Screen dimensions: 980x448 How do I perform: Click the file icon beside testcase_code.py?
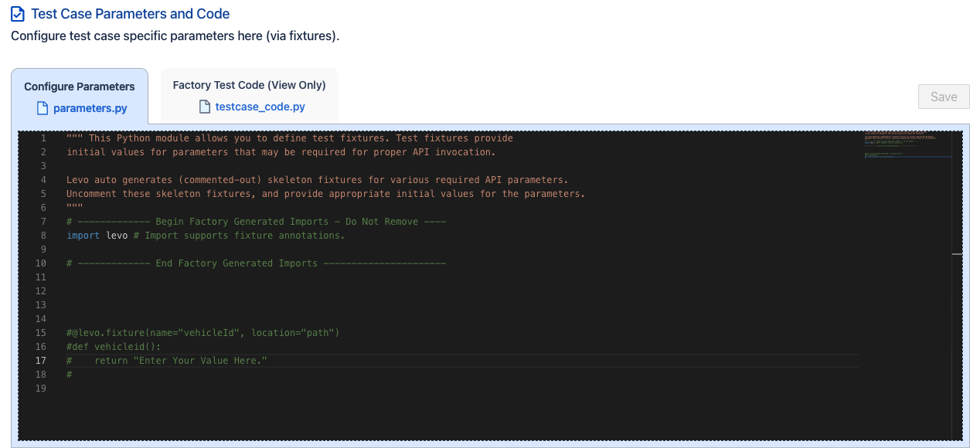(x=205, y=107)
